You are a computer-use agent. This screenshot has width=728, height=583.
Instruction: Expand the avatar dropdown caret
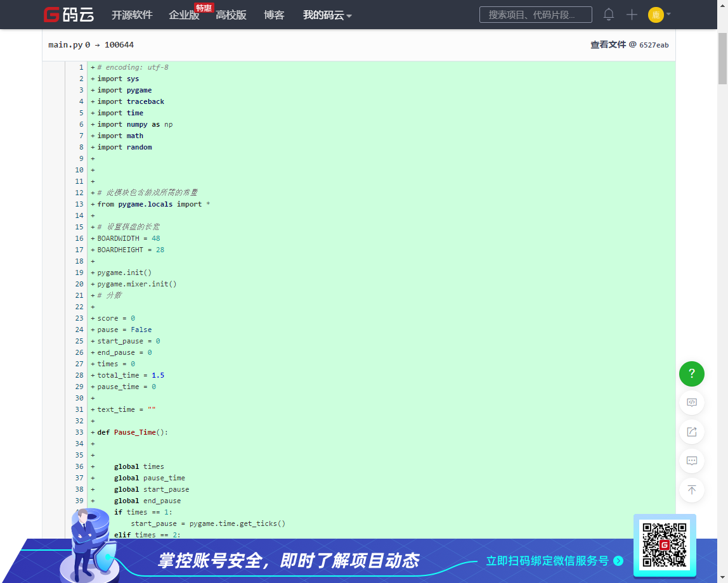click(x=668, y=15)
